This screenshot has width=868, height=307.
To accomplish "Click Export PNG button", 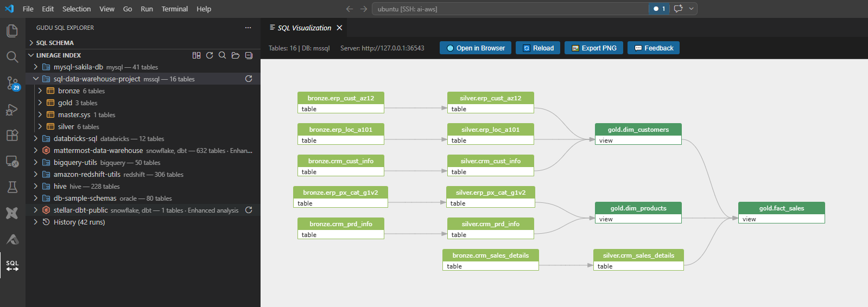I will pos(594,48).
